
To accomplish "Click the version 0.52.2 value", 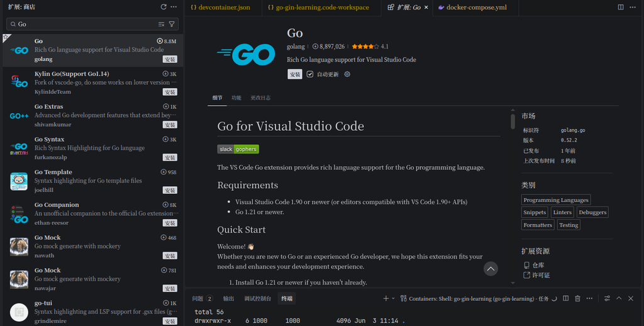I will click(569, 140).
